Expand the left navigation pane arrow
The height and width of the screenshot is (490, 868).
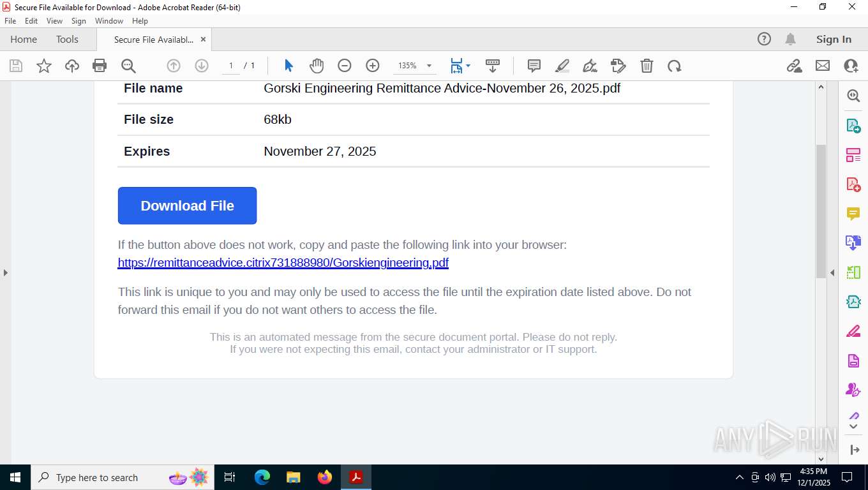tap(5, 272)
